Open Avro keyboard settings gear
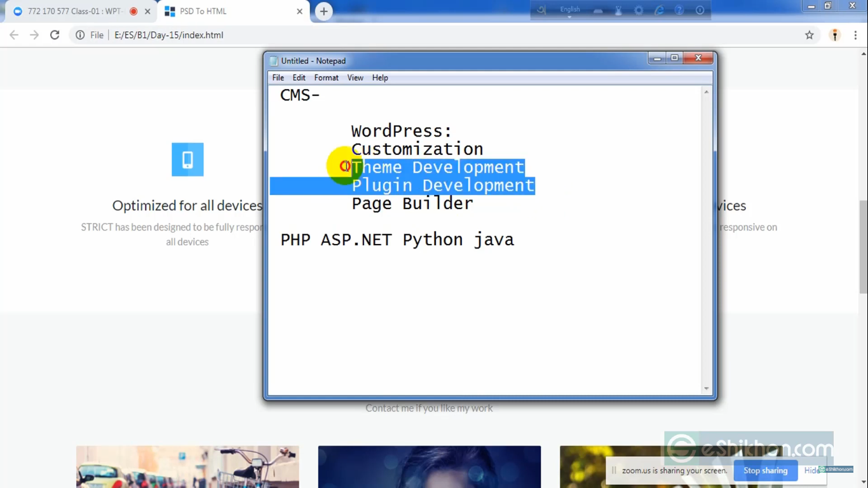 click(639, 10)
